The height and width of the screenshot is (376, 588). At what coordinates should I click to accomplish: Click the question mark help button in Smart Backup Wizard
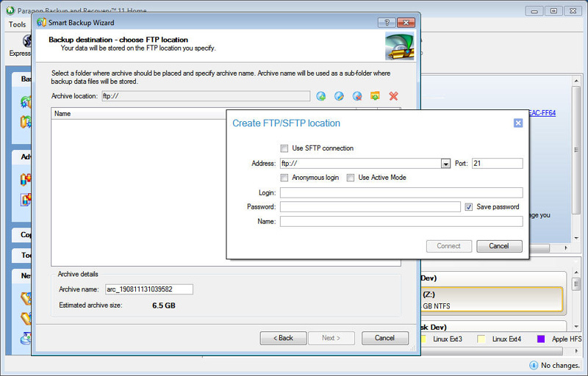[x=387, y=23]
